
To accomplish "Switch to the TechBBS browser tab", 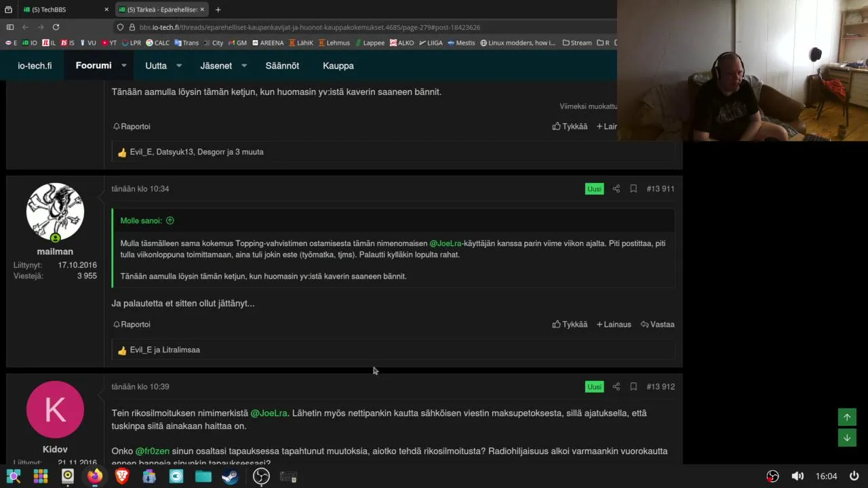I will (64, 9).
